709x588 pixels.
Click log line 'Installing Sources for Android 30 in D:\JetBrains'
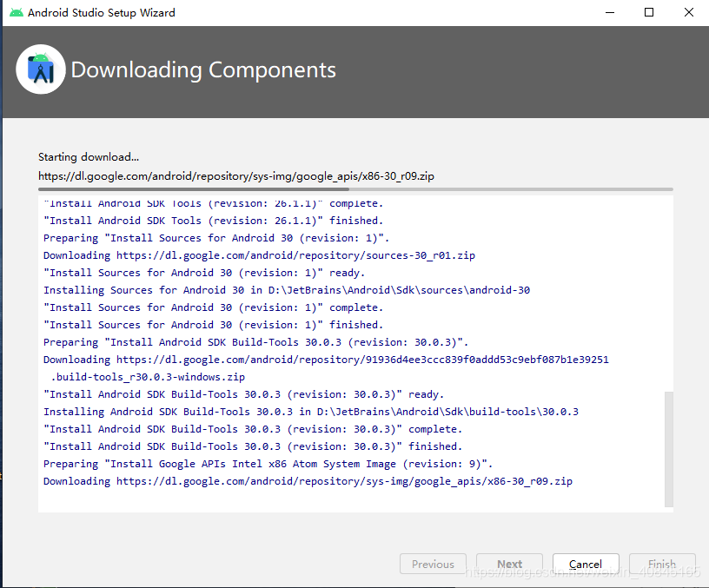[287, 290]
